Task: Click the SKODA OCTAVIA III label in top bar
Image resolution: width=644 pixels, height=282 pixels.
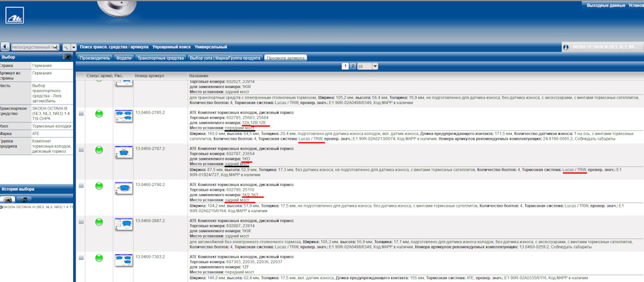Action: pos(605,47)
